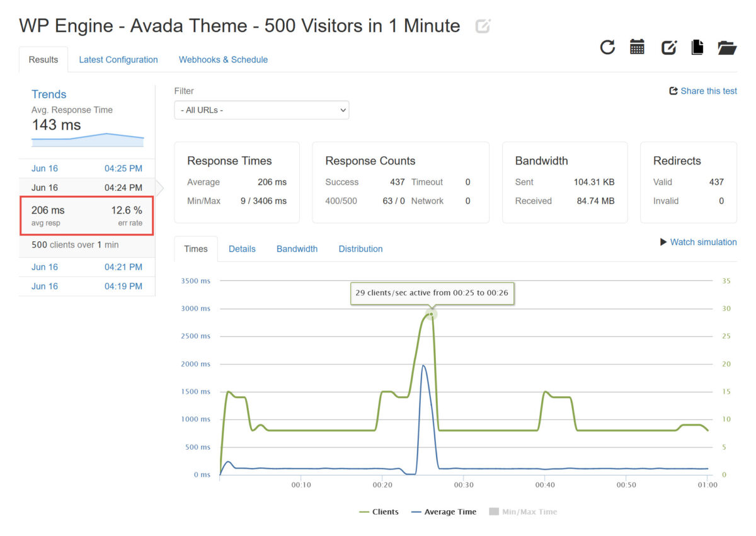Click the peak point on Clients line
This screenshot has height=536, width=756.
pyautogui.click(x=431, y=314)
